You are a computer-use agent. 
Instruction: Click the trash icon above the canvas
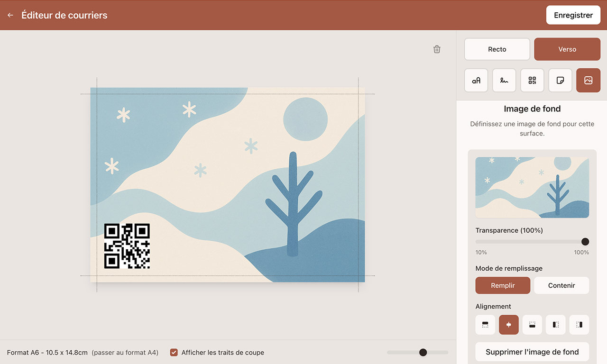437,49
